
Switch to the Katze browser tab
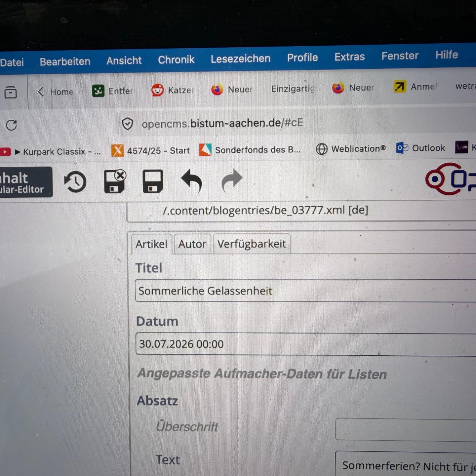pyautogui.click(x=172, y=90)
